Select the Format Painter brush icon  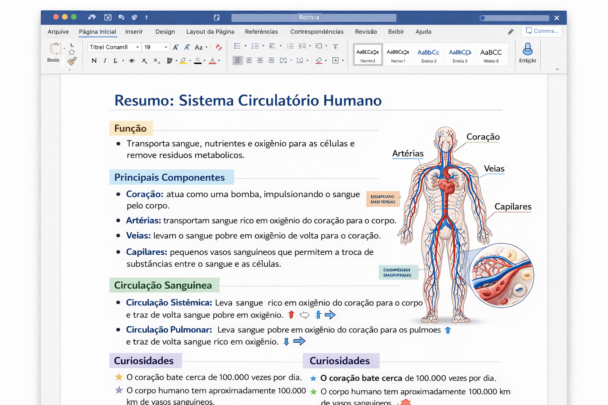[x=71, y=61]
